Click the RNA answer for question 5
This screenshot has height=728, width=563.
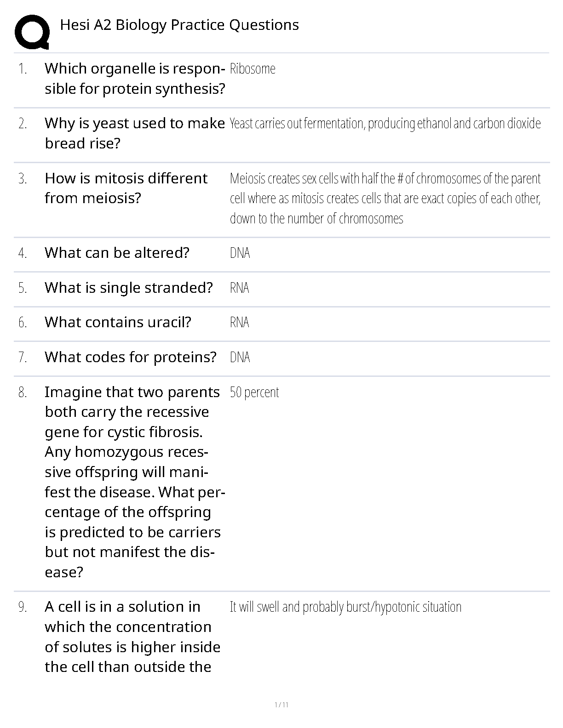point(239,288)
